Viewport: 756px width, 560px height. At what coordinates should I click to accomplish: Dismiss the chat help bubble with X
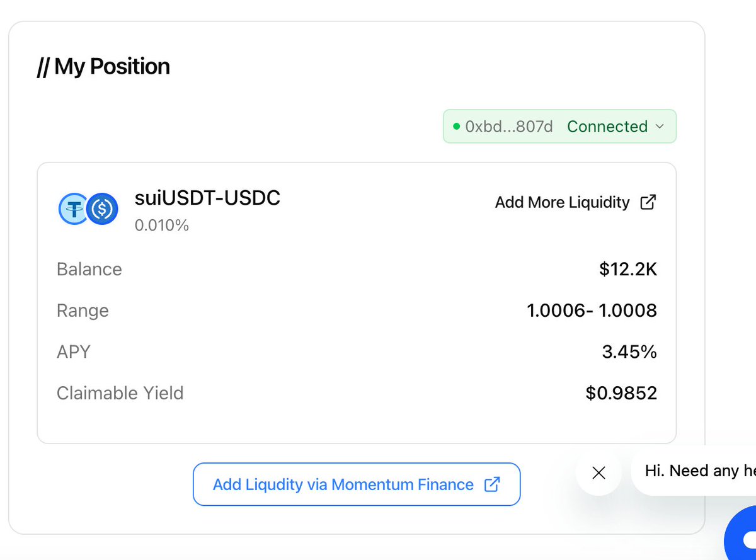598,472
